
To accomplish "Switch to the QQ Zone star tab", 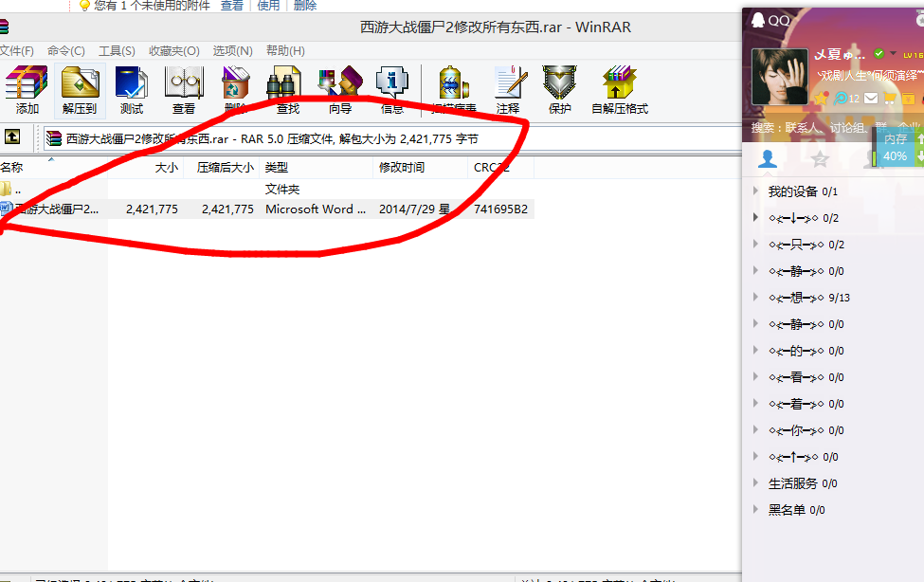I will 820,158.
